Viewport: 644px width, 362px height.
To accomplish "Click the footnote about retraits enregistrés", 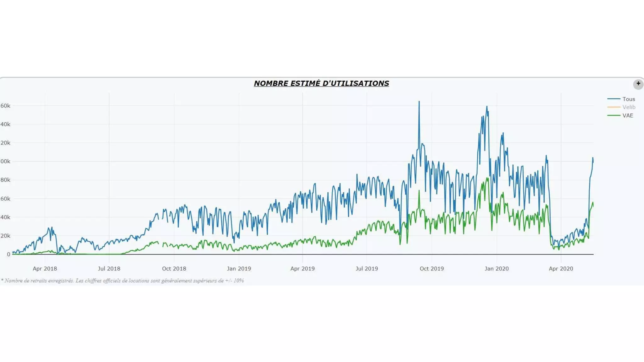I will (x=123, y=281).
